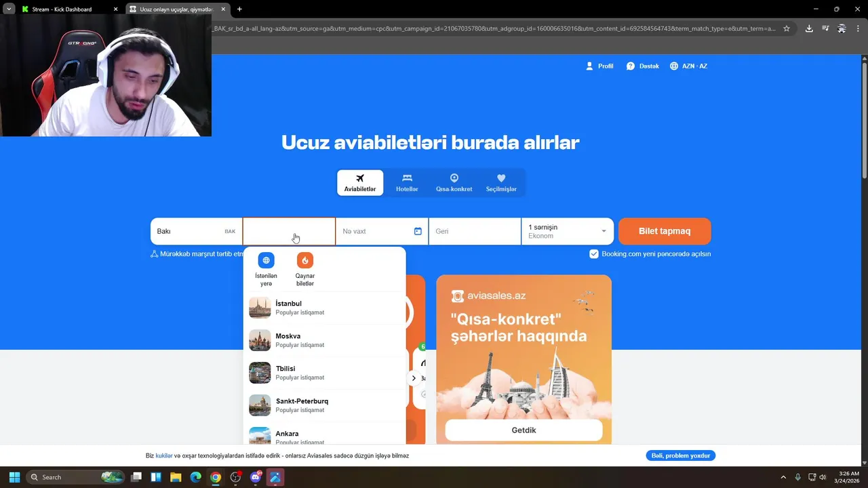868x488 pixels.
Task: Open AZN · AZ currency and language selector
Action: 688,66
